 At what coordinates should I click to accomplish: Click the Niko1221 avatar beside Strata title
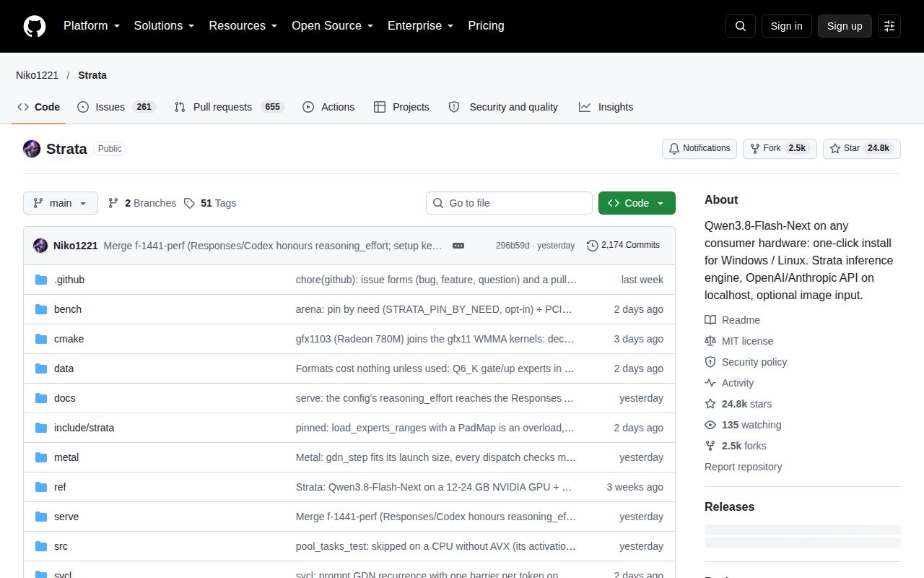pyautogui.click(x=32, y=149)
